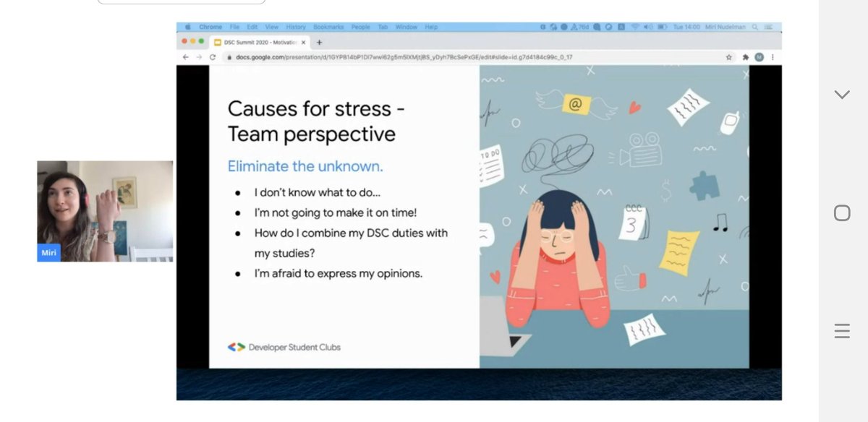The image size is (868, 422).
Task: Click the text Eliminate the unknown.
Action: coord(305,166)
